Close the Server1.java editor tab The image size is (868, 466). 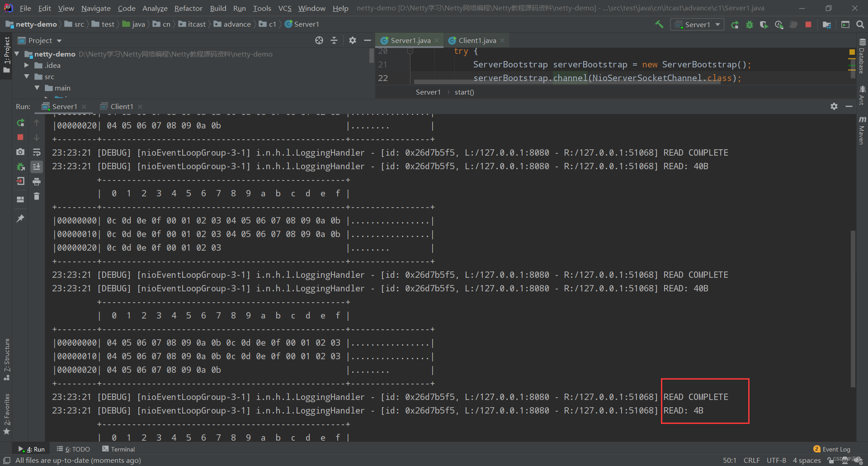pyautogui.click(x=437, y=40)
